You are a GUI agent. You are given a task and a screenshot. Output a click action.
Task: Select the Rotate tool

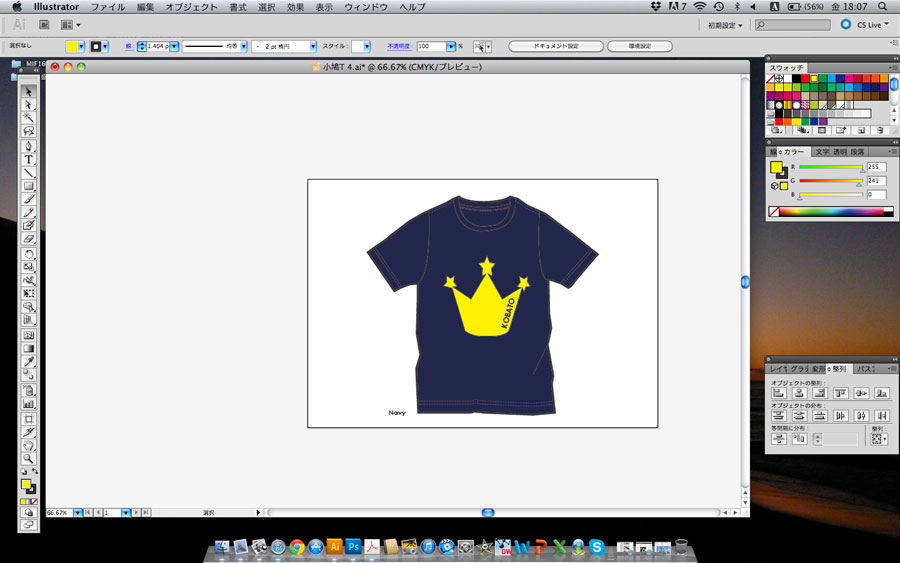point(28,254)
